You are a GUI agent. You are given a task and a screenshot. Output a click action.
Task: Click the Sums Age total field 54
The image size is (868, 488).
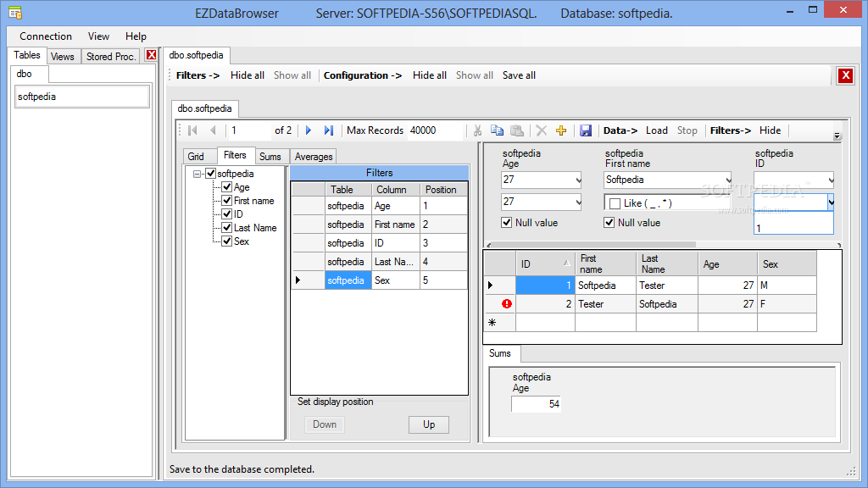(536, 404)
